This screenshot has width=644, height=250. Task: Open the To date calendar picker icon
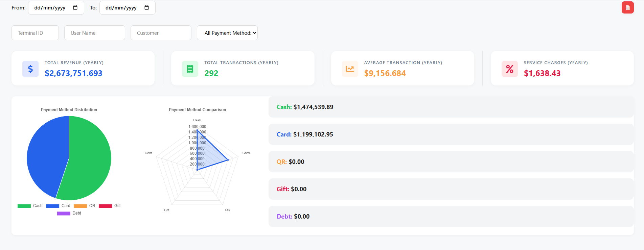pos(146,7)
